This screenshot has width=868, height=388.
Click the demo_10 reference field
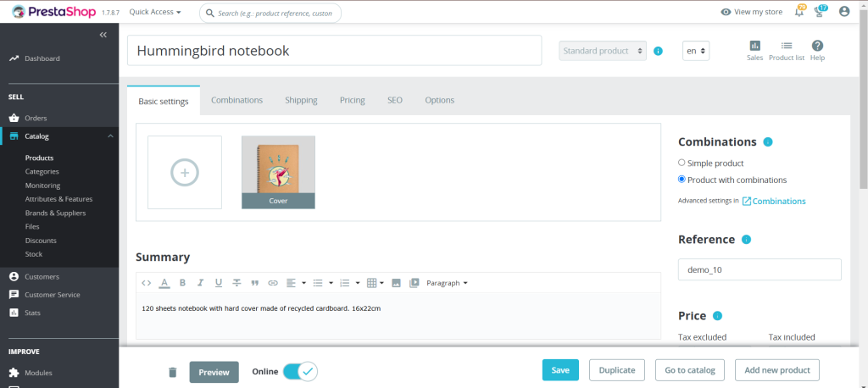click(x=759, y=269)
